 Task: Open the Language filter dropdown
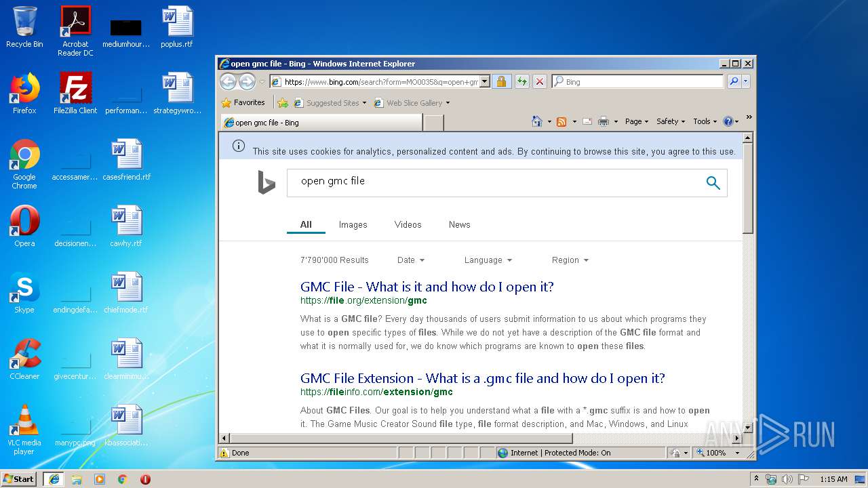(x=488, y=260)
